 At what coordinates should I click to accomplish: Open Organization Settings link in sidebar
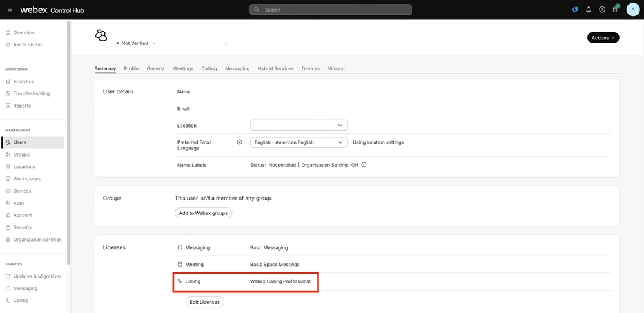click(37, 240)
